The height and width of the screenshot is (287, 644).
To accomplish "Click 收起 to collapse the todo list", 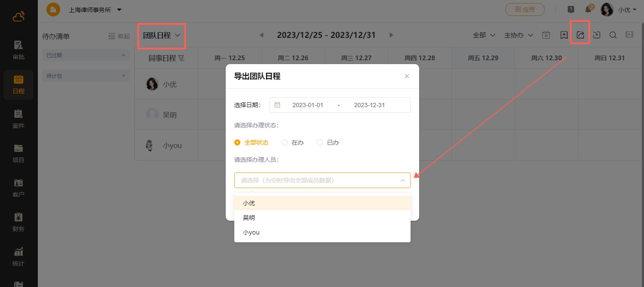I will click(x=119, y=36).
